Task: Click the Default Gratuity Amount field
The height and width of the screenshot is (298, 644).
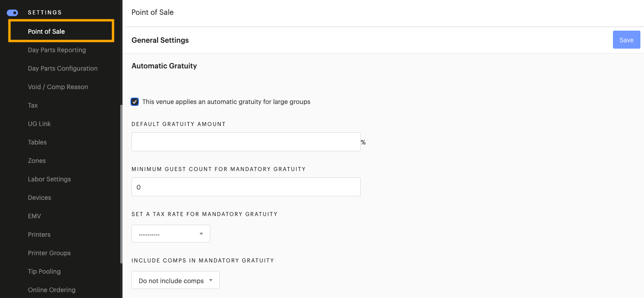Action: 246,142
